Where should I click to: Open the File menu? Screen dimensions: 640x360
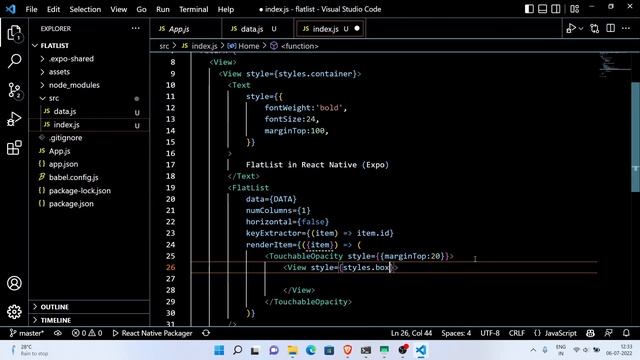click(31, 9)
